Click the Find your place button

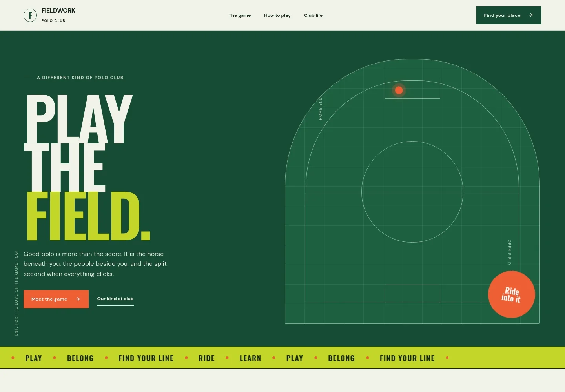click(x=509, y=15)
